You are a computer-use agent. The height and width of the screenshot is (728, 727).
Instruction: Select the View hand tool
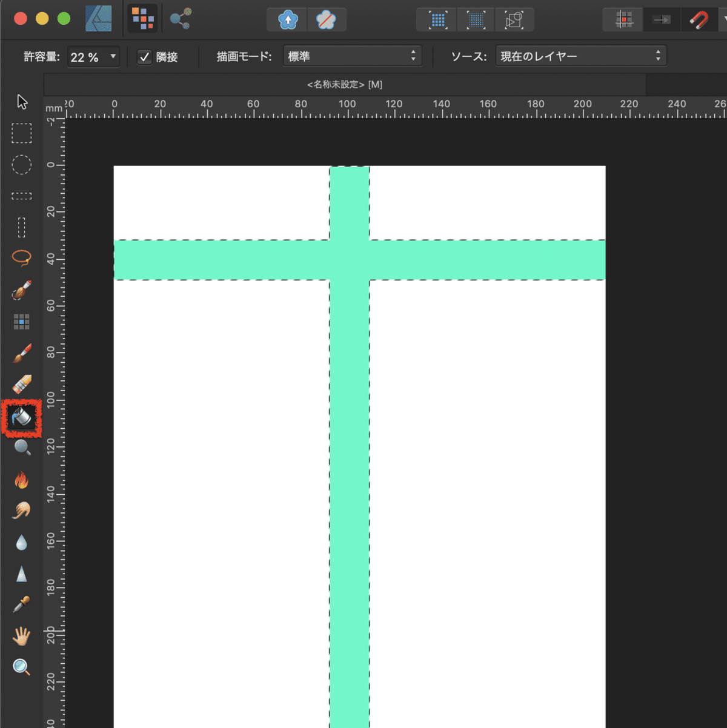[x=22, y=636]
